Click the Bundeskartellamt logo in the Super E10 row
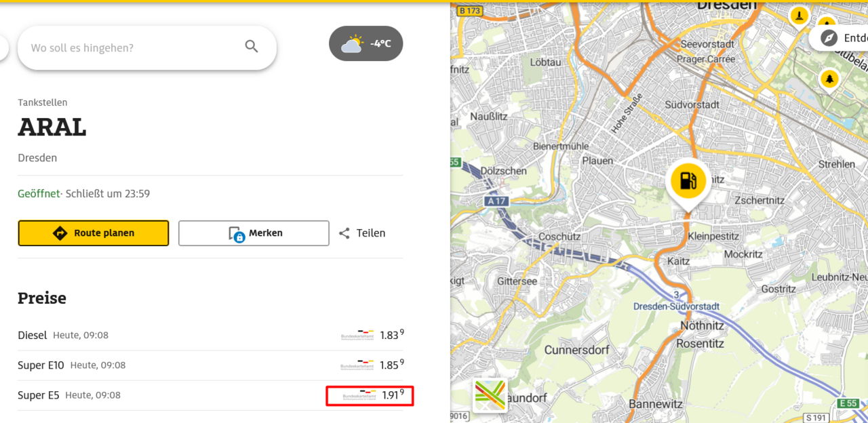 [x=357, y=365]
